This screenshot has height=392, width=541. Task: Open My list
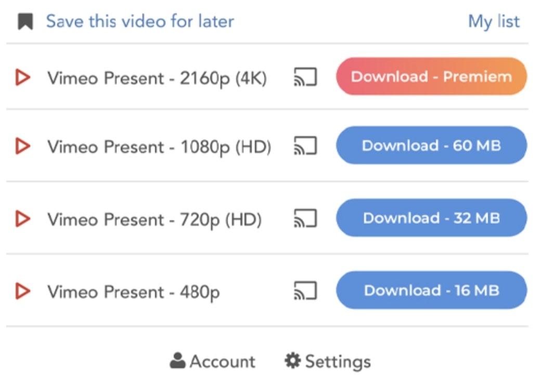coord(494,21)
